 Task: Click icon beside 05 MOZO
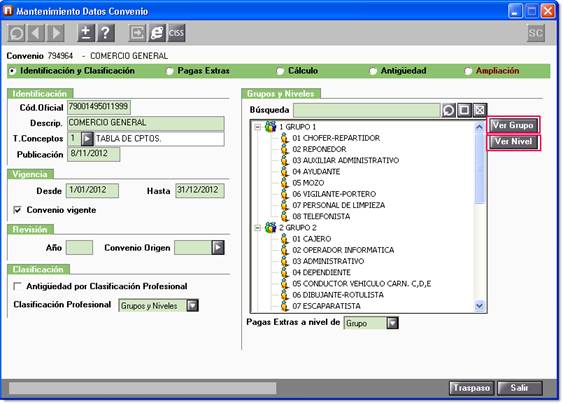click(x=285, y=183)
